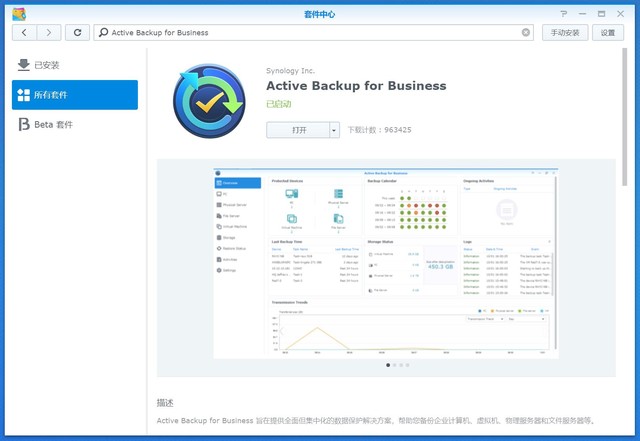This screenshot has width=640, height=441.
Task: Open the 设置 settings button
Action: (608, 33)
